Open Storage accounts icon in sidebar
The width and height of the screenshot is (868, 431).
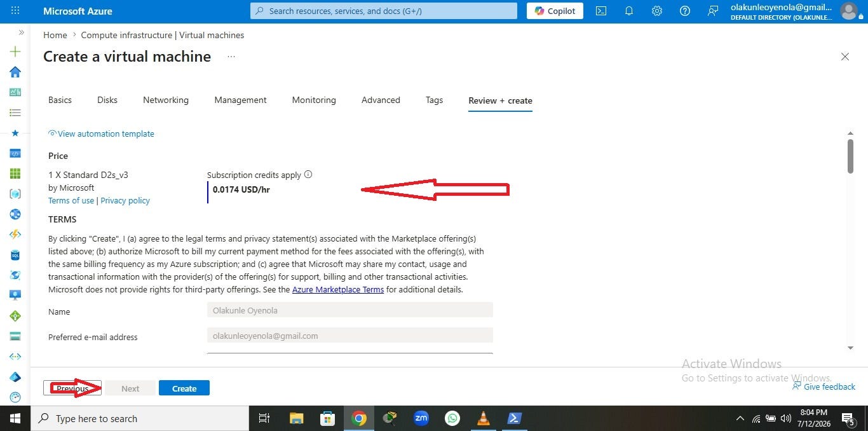click(15, 336)
